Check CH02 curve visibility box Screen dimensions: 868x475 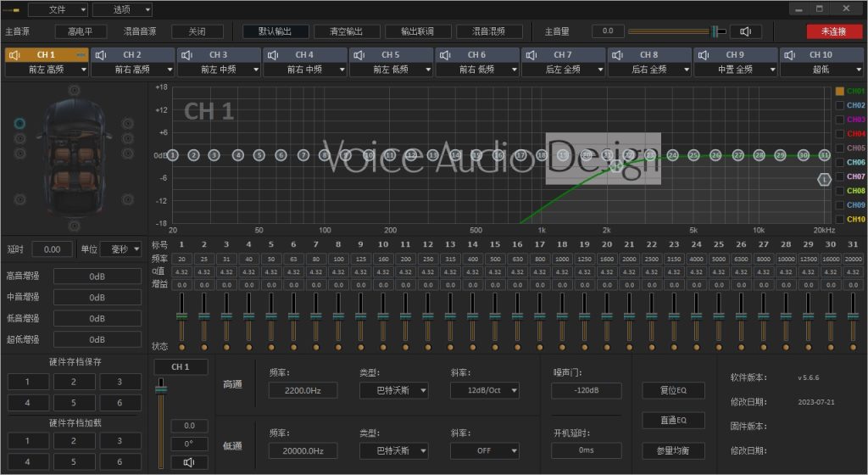tap(840, 105)
